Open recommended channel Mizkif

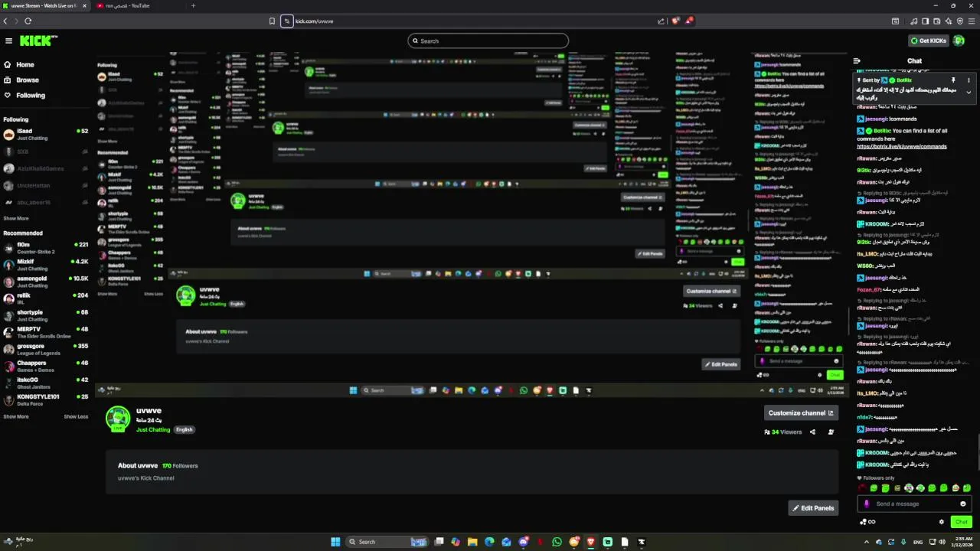(46, 265)
